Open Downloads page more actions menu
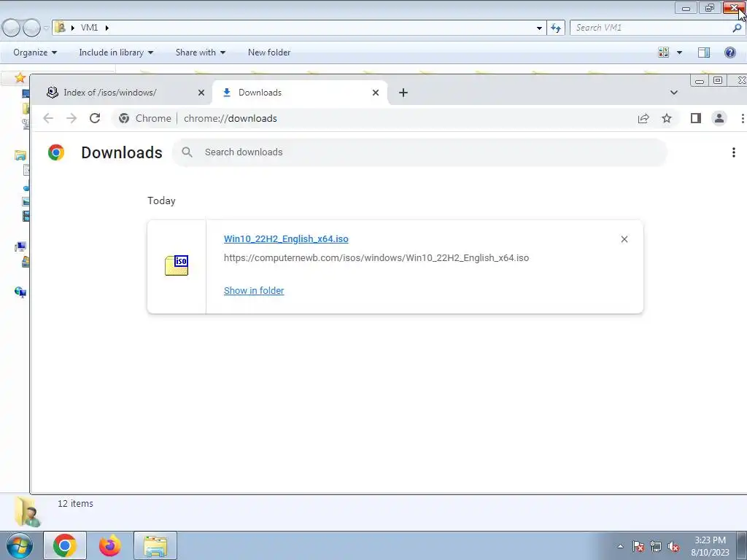 [x=734, y=152]
